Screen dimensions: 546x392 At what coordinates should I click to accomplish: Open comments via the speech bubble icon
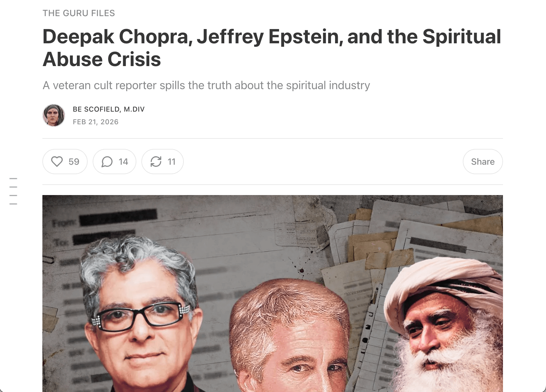point(115,162)
